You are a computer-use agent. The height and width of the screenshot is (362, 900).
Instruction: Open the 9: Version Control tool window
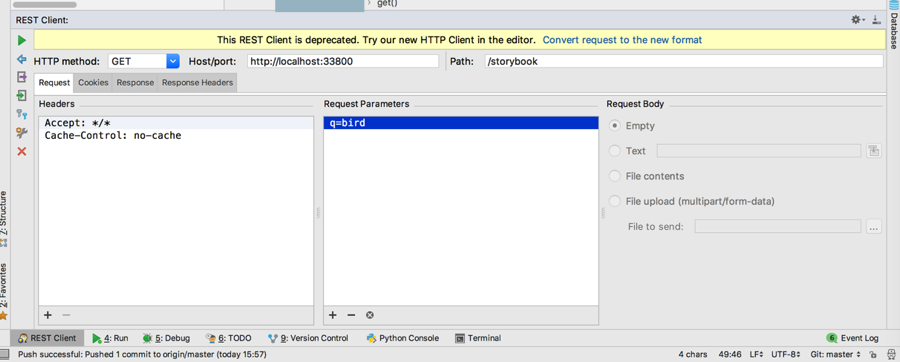pos(308,338)
